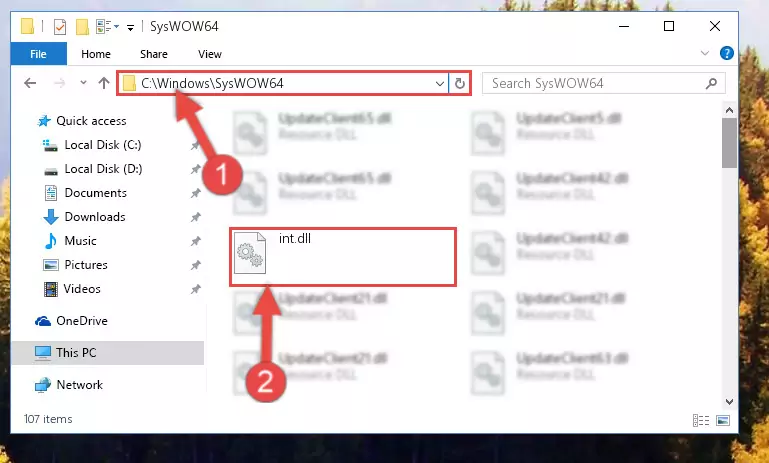Open the Customize Quick Access Toolbar dropdown

pos(130,27)
